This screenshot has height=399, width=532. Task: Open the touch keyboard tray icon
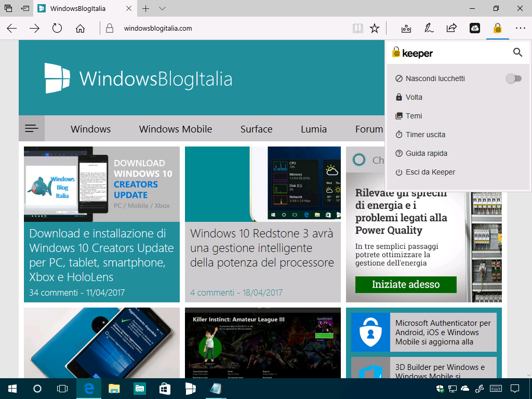[x=496, y=389]
